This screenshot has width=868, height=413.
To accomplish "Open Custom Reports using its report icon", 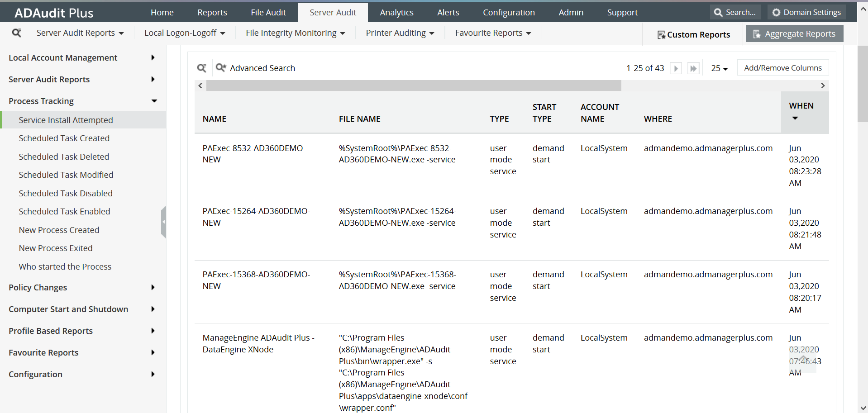I will tap(662, 34).
